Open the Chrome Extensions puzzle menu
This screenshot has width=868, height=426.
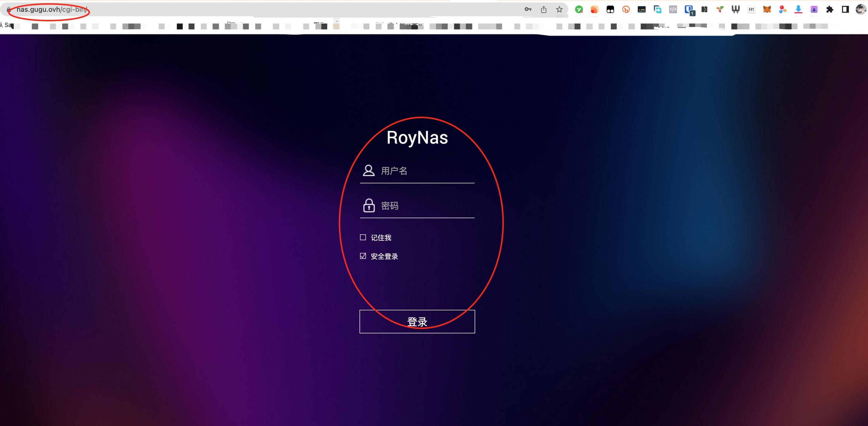[x=830, y=10]
